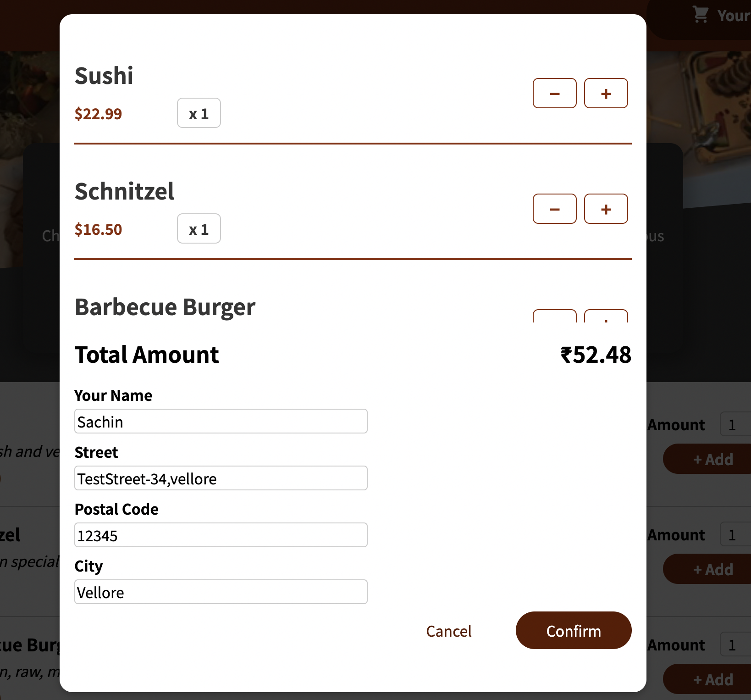Image resolution: width=751 pixels, height=700 pixels.
Task: Click the Sushi quantity badge x1
Action: (199, 113)
